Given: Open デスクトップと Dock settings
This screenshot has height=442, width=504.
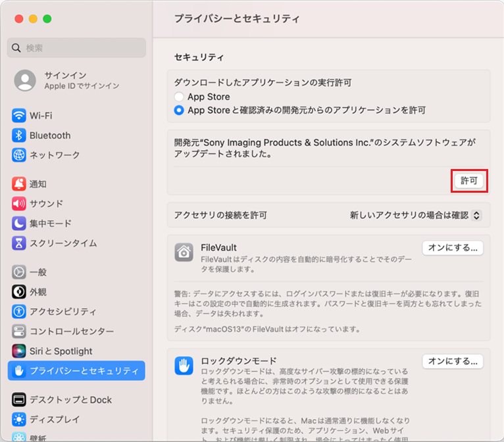Looking at the screenshot, I should point(70,400).
